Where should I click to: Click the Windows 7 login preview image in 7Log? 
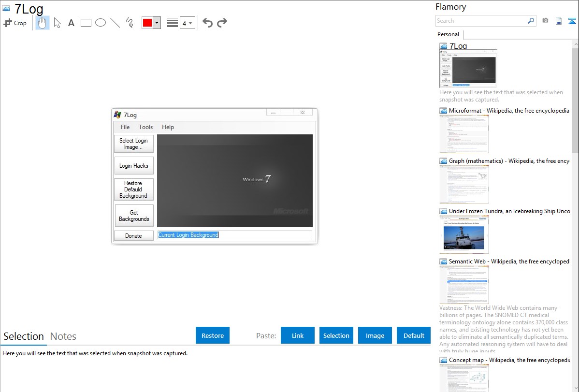235,181
